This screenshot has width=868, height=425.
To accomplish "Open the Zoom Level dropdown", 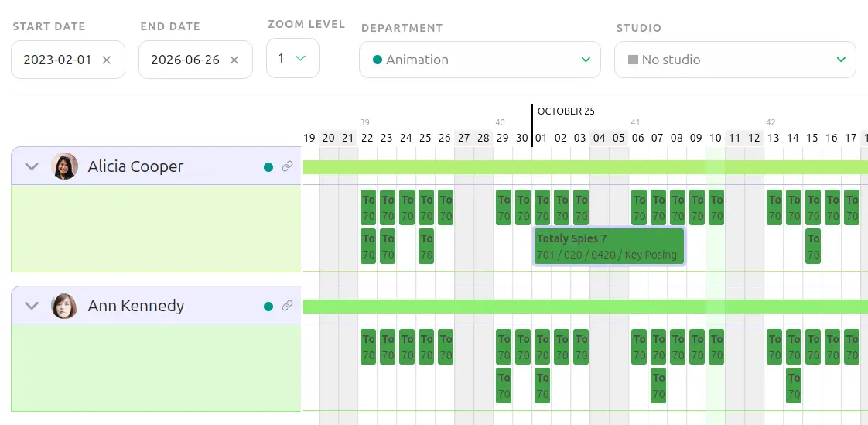I will pyautogui.click(x=292, y=58).
